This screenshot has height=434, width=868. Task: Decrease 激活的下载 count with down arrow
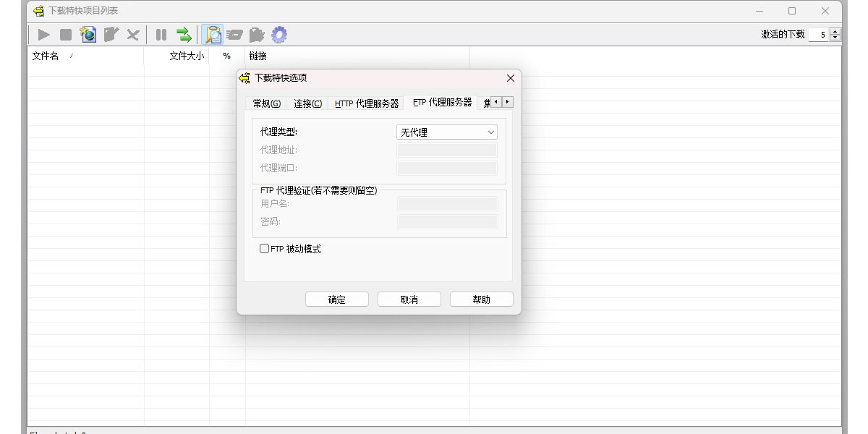point(835,38)
